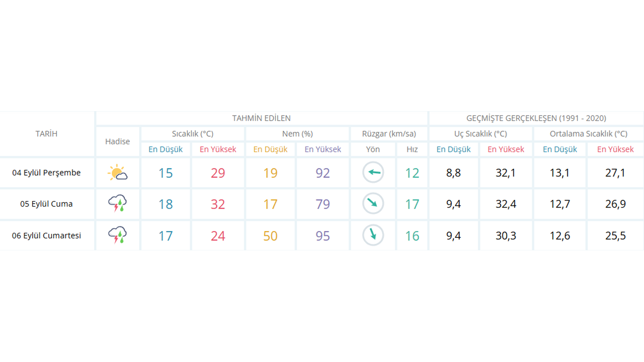This screenshot has height=362, width=644.
Task: Select the TARİH column header
Action: pos(46,134)
